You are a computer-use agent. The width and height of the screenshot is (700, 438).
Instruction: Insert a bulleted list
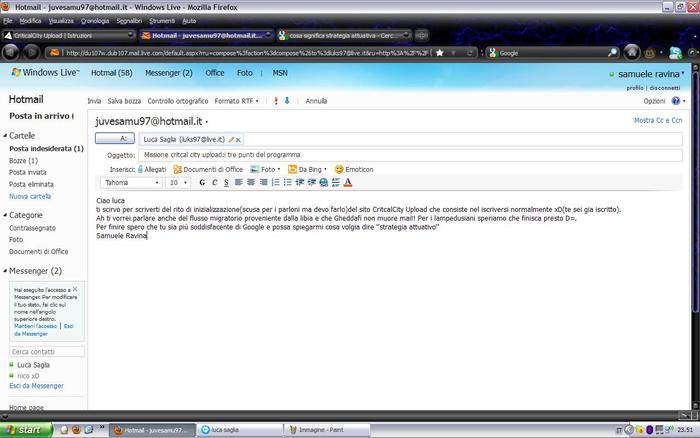coord(288,182)
